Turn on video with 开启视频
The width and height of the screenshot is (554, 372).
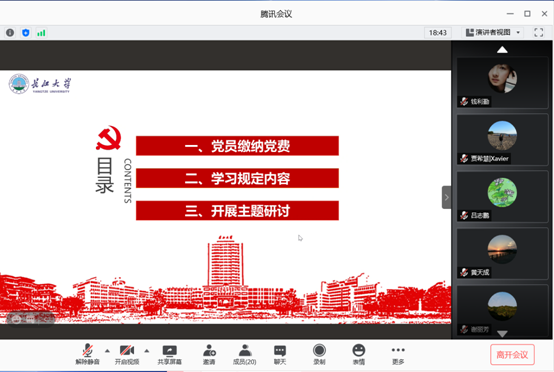(x=127, y=354)
